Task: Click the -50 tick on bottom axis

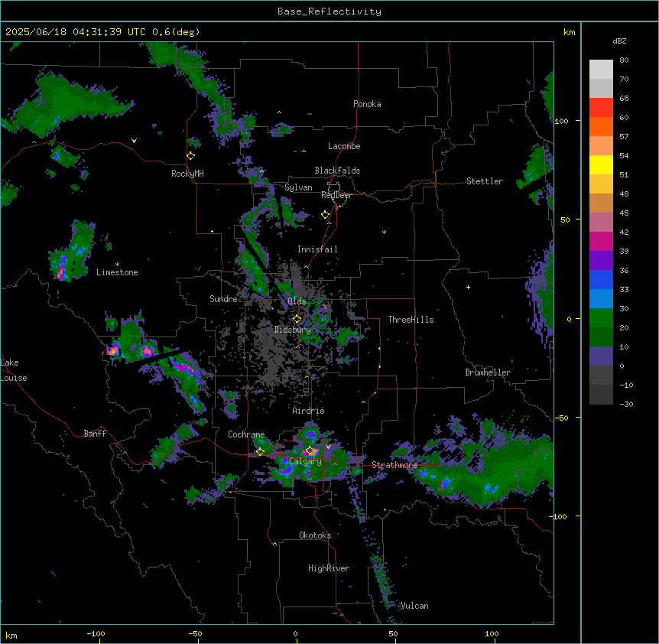Action: coord(195,633)
